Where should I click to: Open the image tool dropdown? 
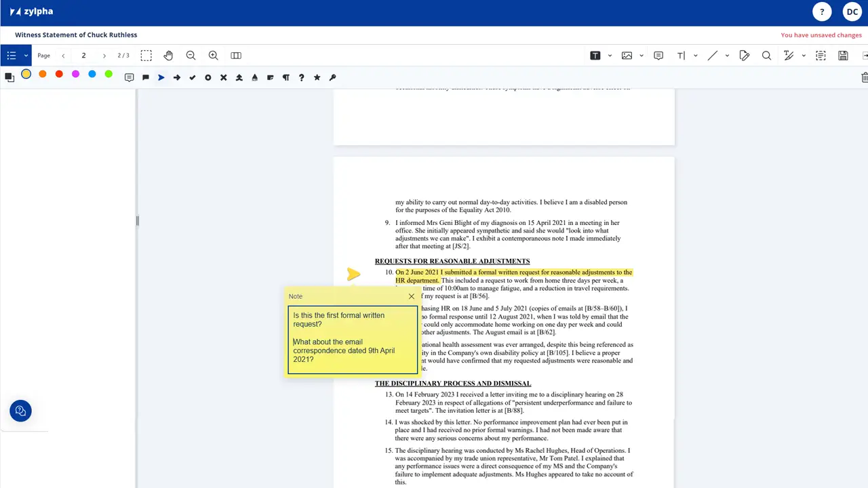coord(641,56)
